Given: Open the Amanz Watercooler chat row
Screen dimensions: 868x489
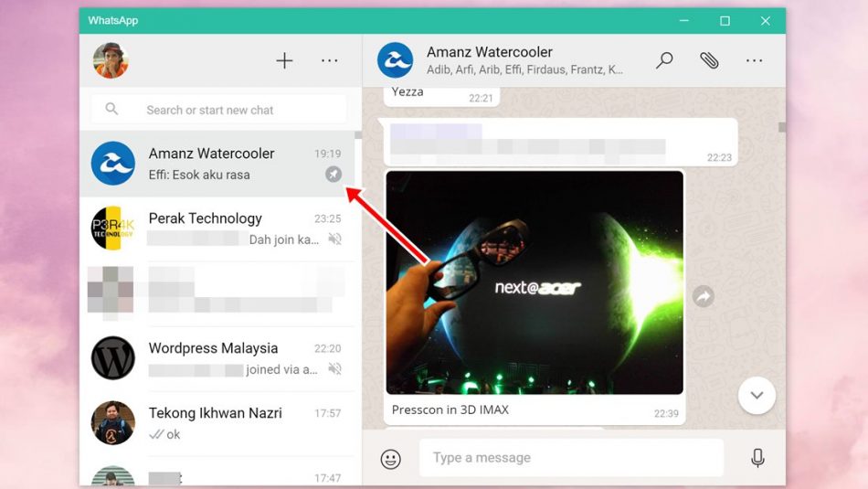Looking at the screenshot, I should coord(217,164).
